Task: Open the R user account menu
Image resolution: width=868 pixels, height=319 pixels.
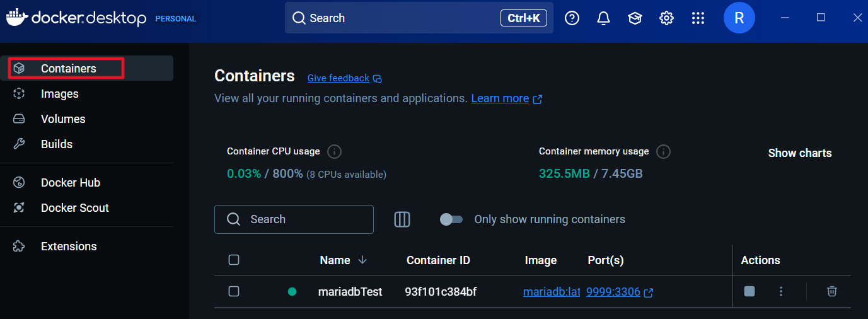Action: pos(739,18)
